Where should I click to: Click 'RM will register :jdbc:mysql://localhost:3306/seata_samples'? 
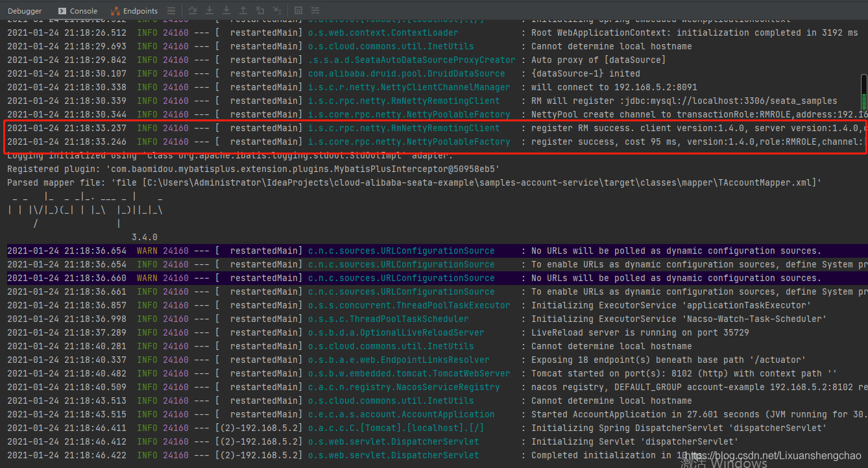click(684, 101)
